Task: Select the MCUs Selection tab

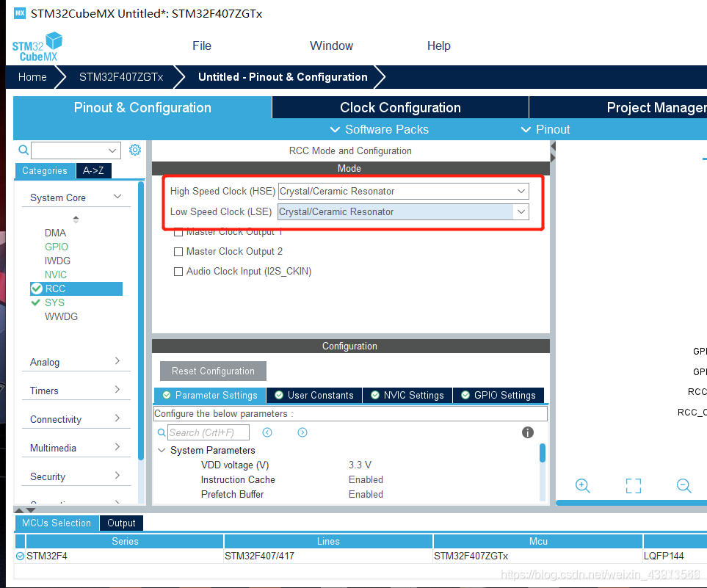Action: click(57, 523)
